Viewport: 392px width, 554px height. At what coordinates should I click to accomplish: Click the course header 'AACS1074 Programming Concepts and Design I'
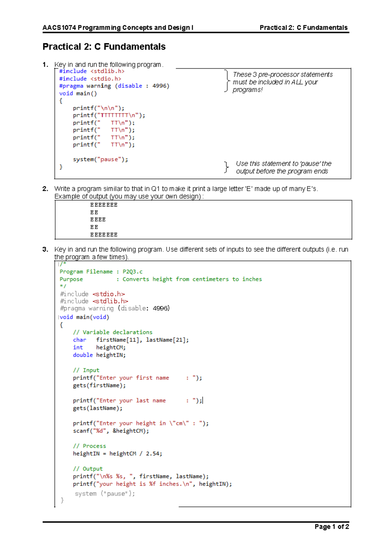118,28
